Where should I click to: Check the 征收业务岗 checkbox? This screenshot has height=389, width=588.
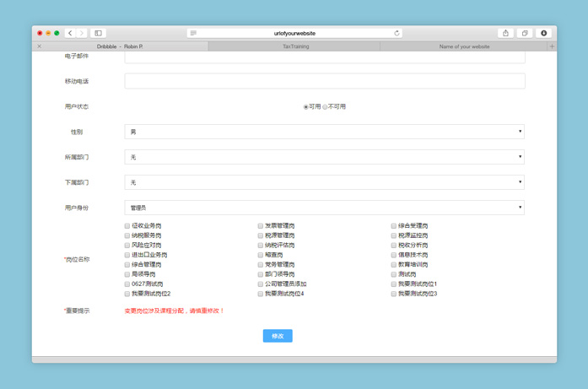pyautogui.click(x=127, y=226)
